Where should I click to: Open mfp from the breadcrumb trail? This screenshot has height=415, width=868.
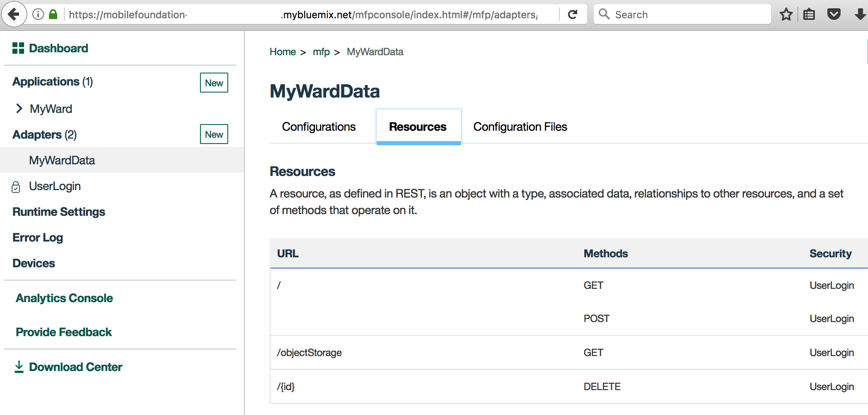[x=322, y=51]
